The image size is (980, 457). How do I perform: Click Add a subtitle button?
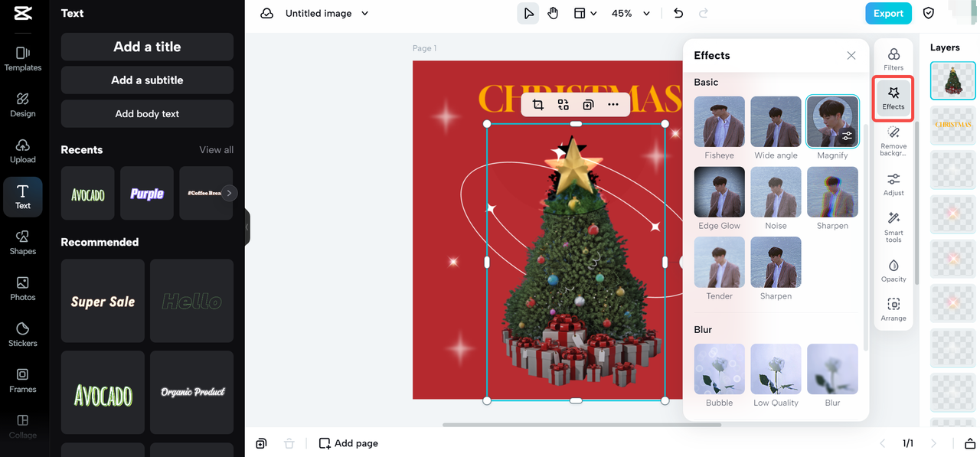pos(147,80)
